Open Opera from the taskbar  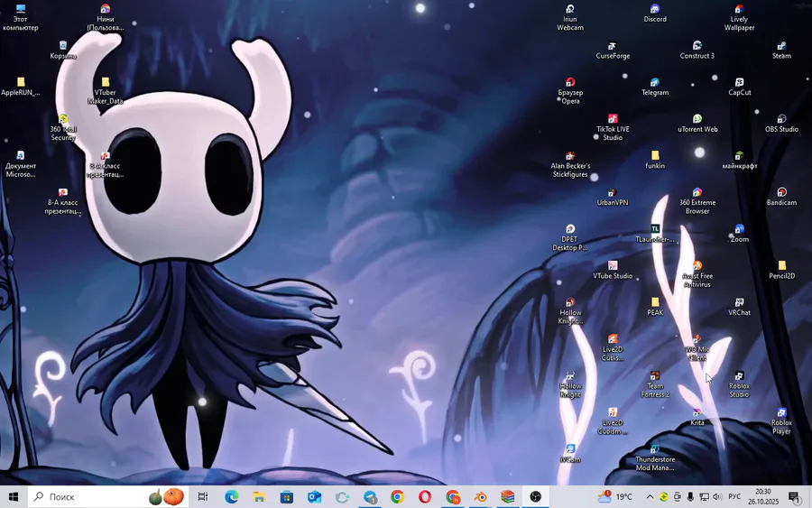tap(425, 497)
